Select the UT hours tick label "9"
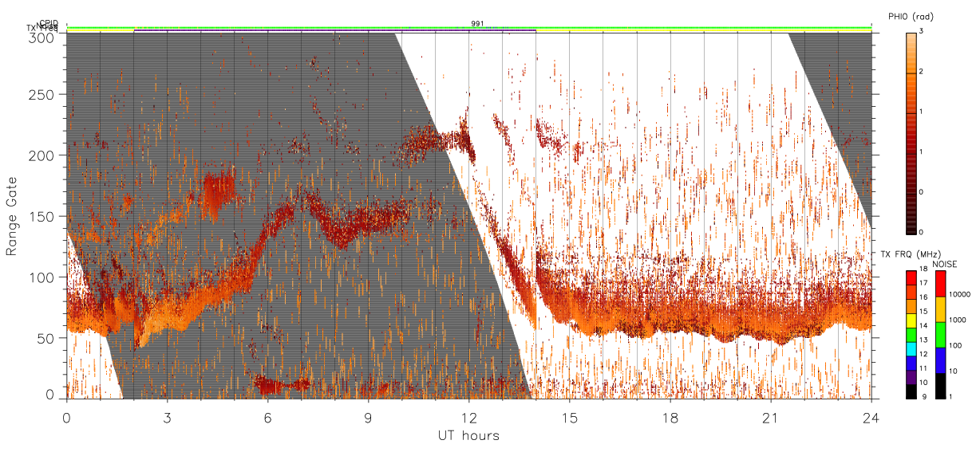 click(368, 417)
